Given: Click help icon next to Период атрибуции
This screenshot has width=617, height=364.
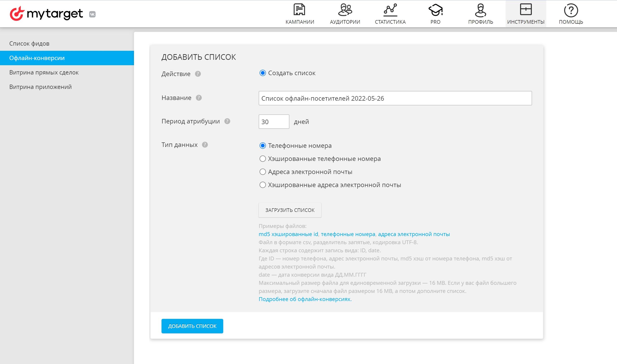Looking at the screenshot, I should tap(227, 121).
